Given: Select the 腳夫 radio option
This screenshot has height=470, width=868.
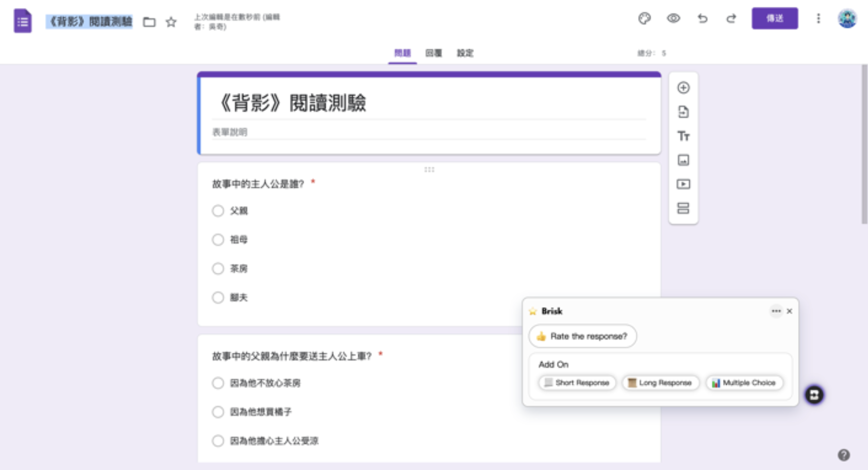Looking at the screenshot, I should point(218,298).
